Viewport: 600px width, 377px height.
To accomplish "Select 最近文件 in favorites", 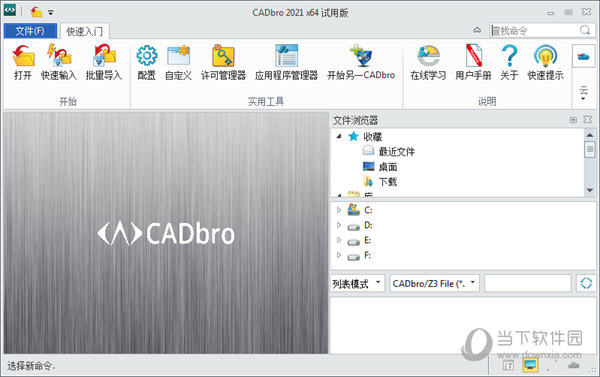I will pos(389,152).
